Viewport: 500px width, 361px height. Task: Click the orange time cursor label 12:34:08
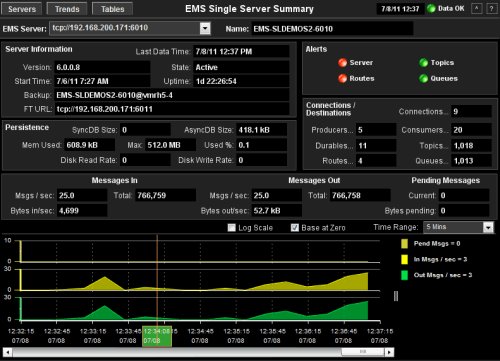[x=157, y=336]
